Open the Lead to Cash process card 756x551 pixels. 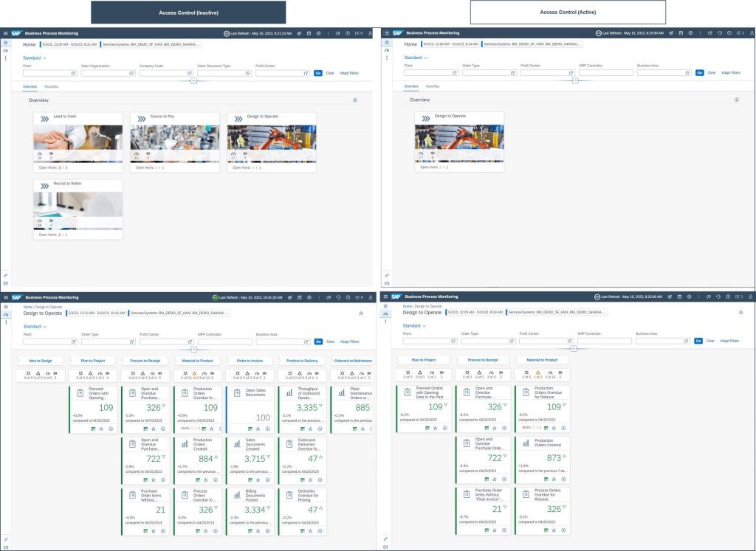click(x=78, y=142)
